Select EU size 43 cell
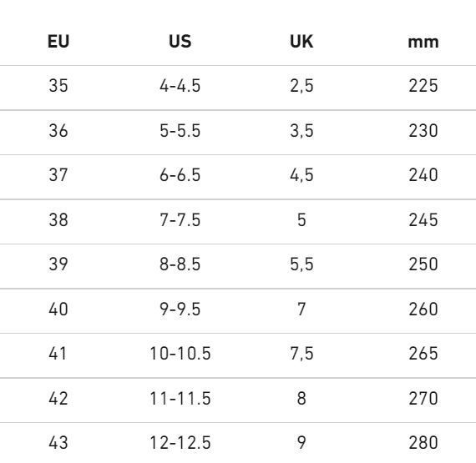 tap(58, 443)
